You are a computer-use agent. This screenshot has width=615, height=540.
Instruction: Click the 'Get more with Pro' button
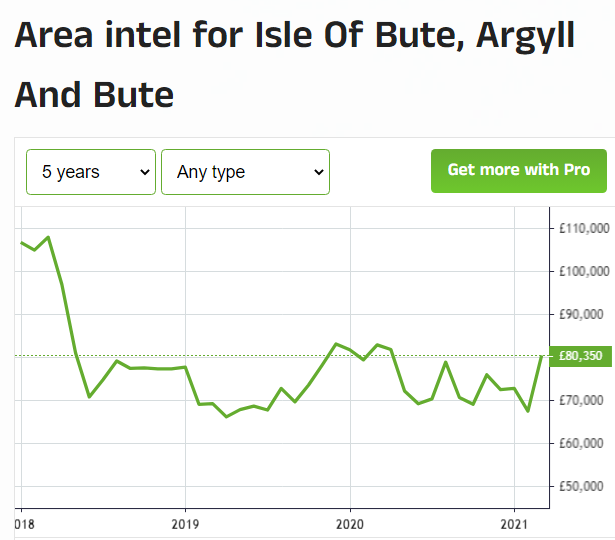click(518, 170)
